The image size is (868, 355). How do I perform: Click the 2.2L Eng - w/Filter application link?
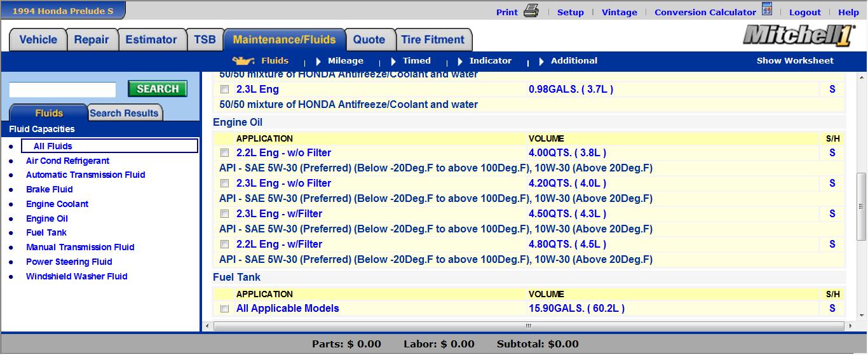(x=279, y=244)
